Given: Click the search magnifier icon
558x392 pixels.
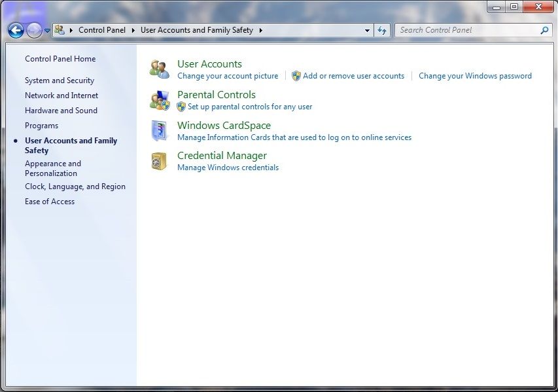Looking at the screenshot, I should 544,30.
